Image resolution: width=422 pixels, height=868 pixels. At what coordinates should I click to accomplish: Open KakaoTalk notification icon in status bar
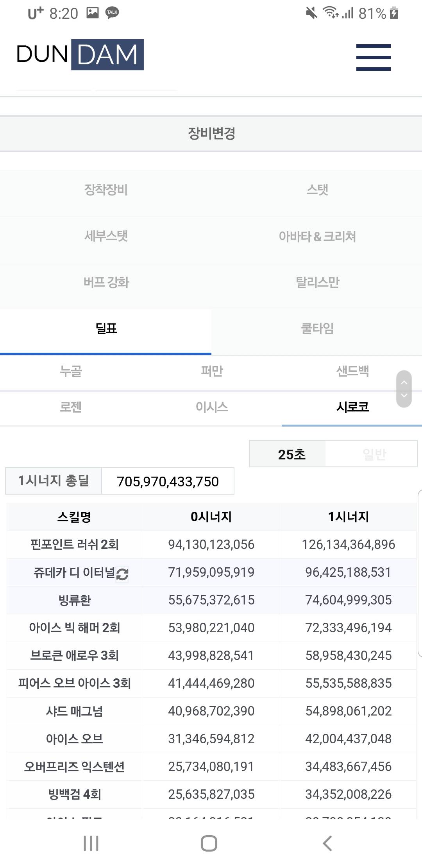point(112,13)
